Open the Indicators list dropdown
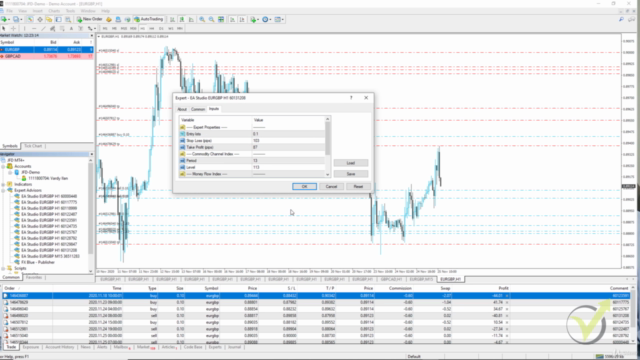This screenshot has width=640, height=360. click(258, 19)
